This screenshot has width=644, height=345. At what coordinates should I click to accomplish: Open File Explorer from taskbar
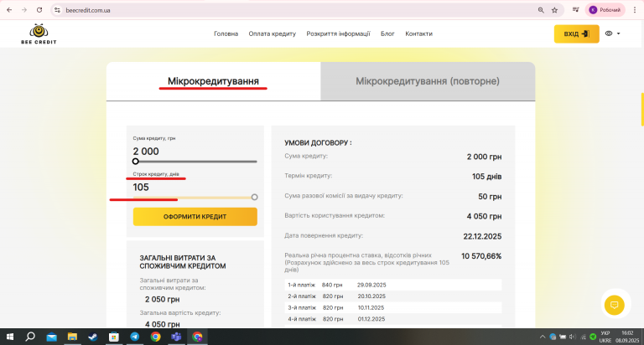click(x=72, y=337)
